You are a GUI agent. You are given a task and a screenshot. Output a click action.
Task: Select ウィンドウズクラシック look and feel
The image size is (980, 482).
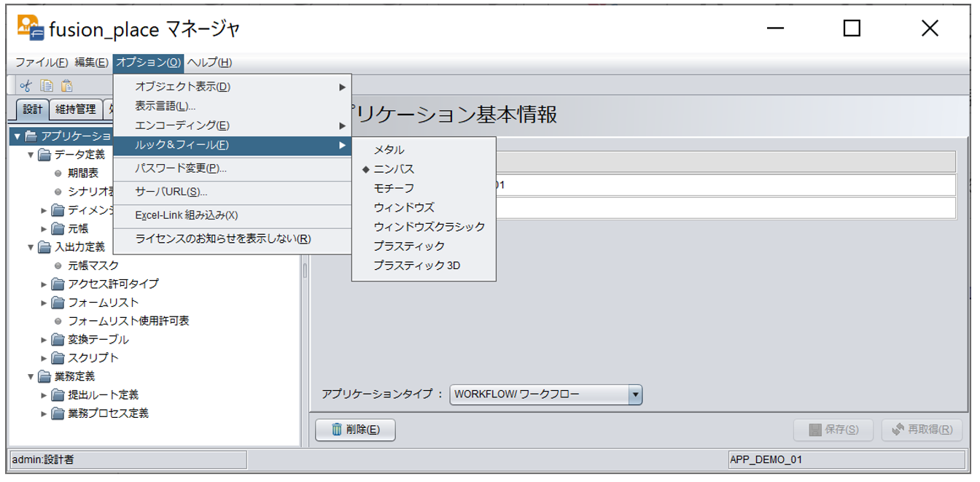click(424, 227)
